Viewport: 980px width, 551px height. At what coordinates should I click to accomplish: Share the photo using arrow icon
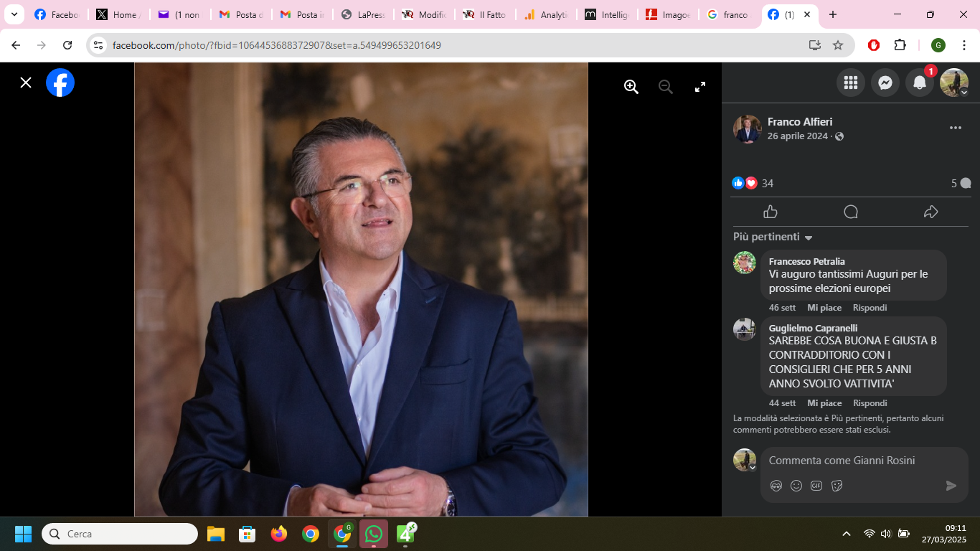point(930,212)
